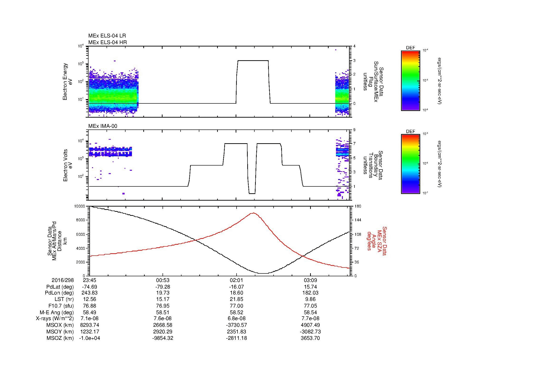Select the 'MEx IMA-00' panel title
The width and height of the screenshot is (555, 392).
pyautogui.click(x=103, y=126)
